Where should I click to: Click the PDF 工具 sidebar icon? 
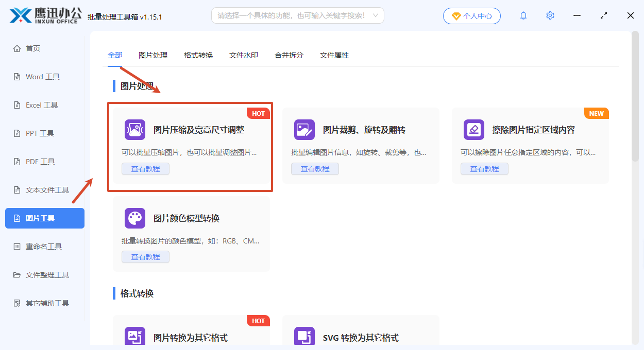point(16,162)
